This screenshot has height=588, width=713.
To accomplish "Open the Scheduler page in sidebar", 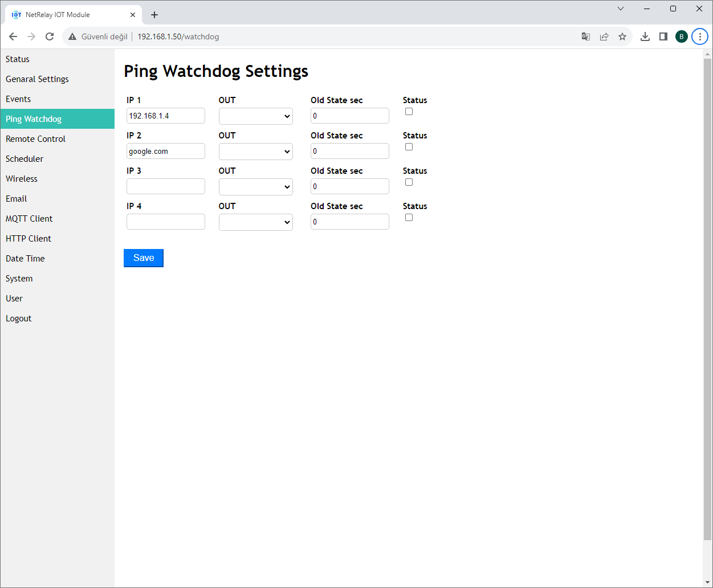I will coord(25,159).
